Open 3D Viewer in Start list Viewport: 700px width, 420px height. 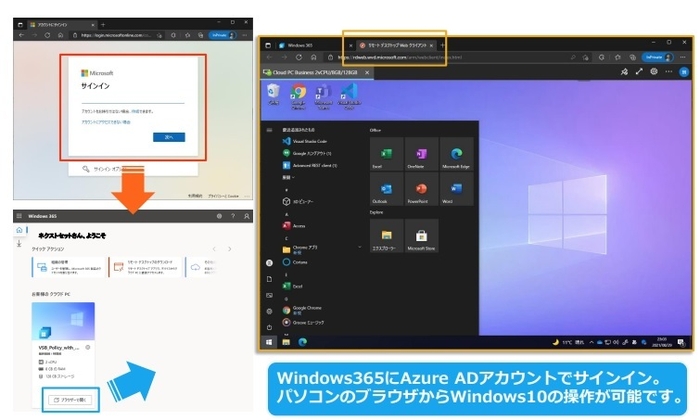[298, 202]
